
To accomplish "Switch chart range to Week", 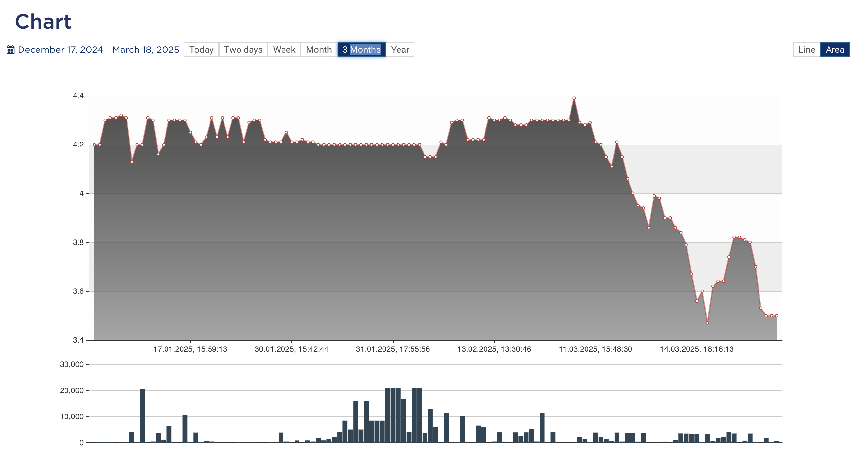I will [x=284, y=50].
